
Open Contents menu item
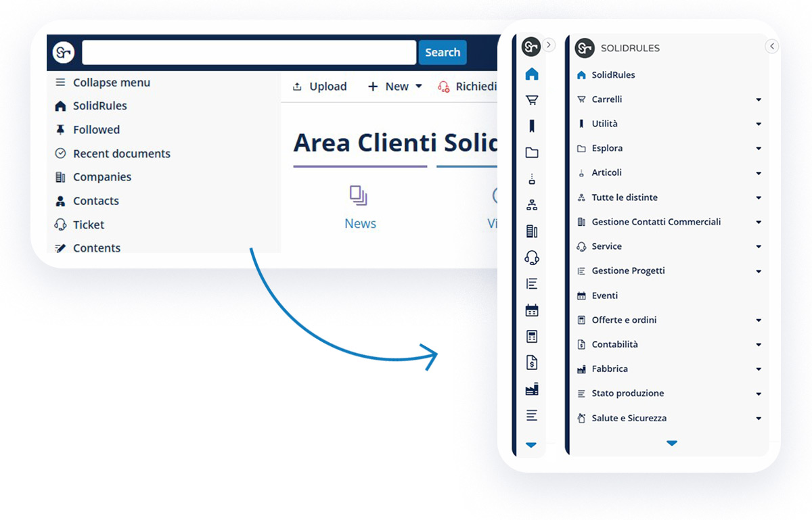(x=88, y=247)
